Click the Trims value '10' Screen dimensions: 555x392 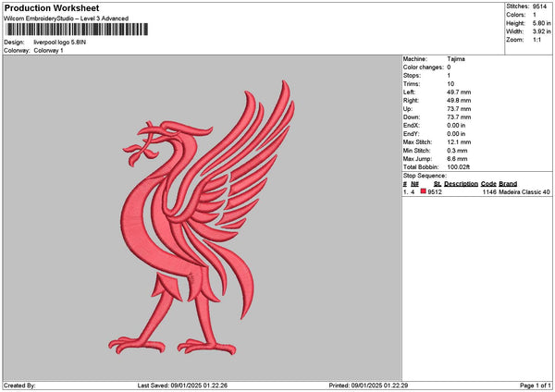pos(450,84)
